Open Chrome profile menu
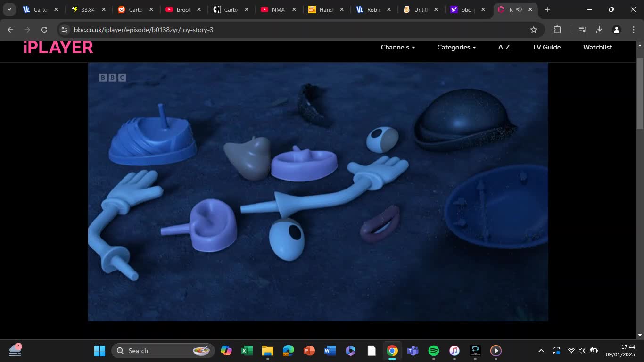 617,30
